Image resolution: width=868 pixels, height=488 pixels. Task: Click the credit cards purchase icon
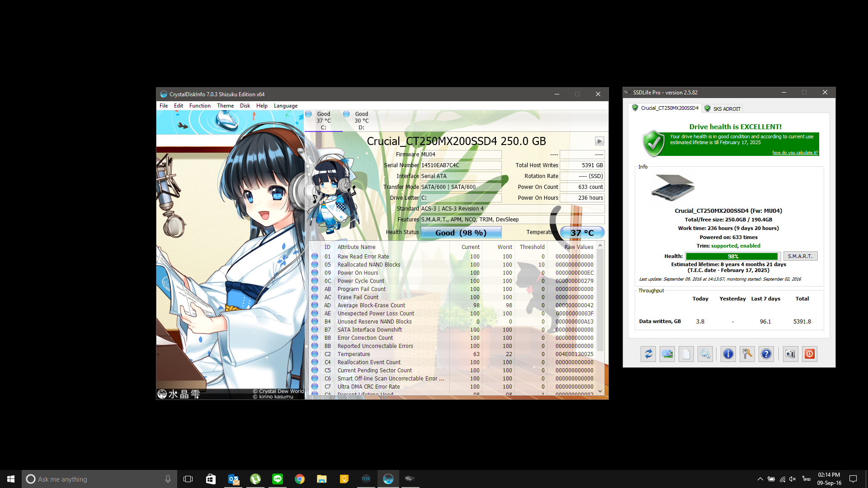(667, 354)
